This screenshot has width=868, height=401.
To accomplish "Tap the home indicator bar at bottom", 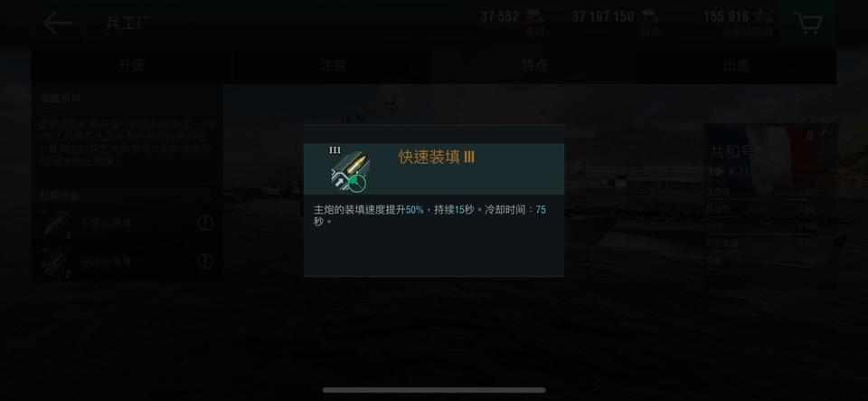I will coord(434,390).
